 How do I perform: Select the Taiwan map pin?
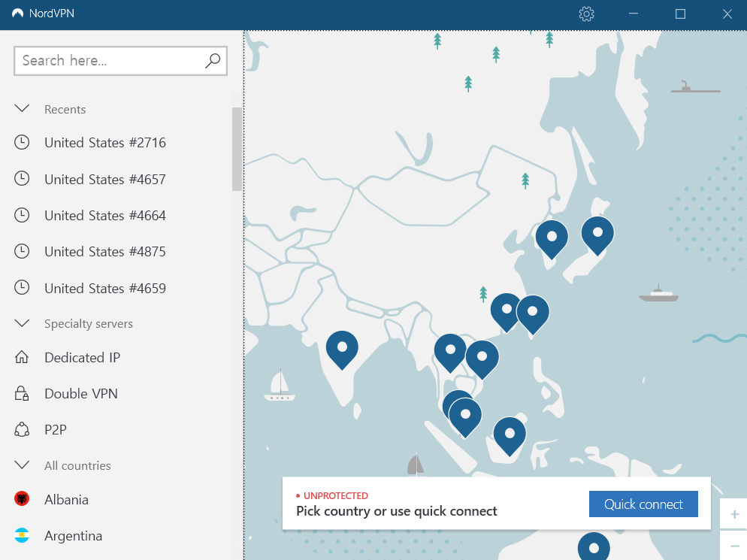pos(533,313)
